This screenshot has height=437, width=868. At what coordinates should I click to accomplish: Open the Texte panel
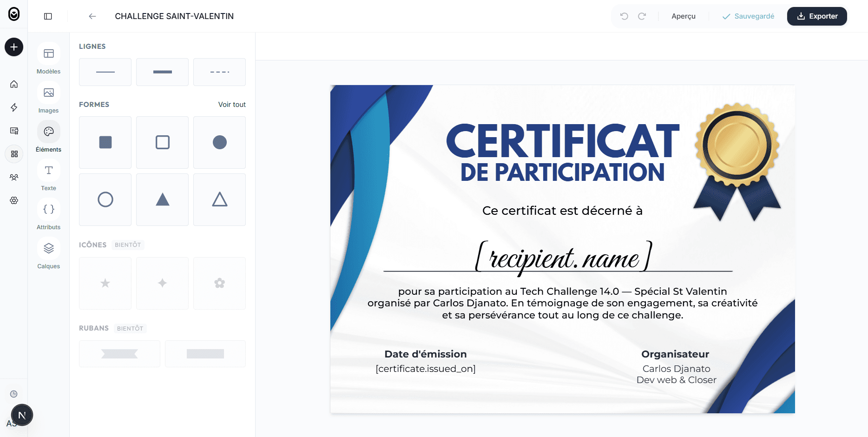pos(48,171)
